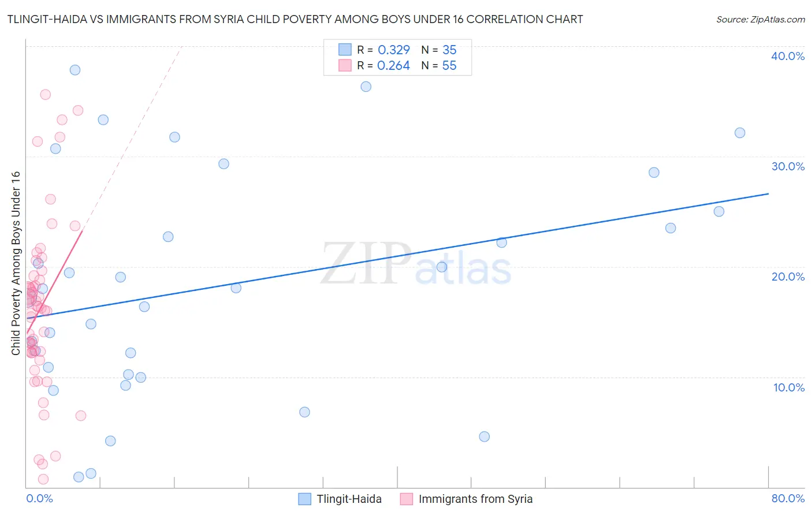Click the blue swatch beside R = 0.329

pos(345,50)
